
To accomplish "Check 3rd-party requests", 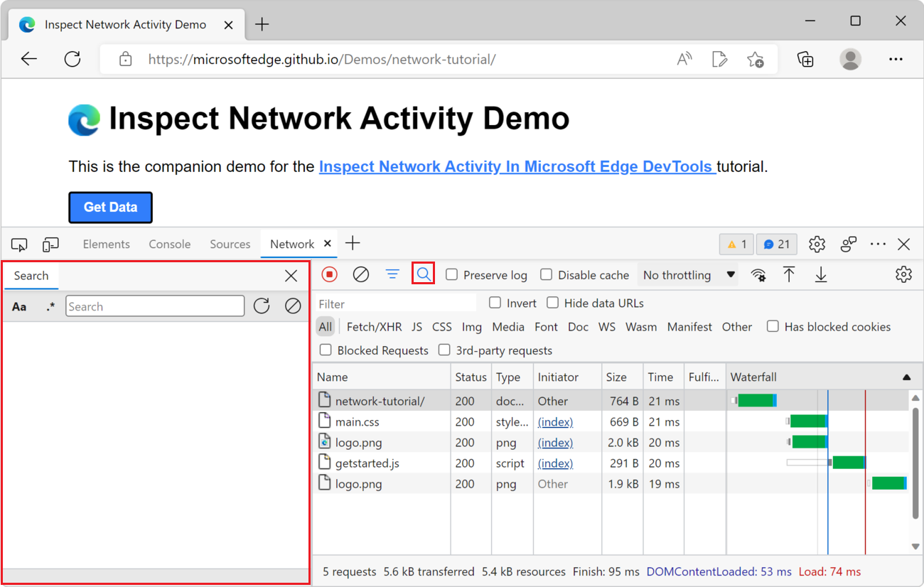I will 444,350.
